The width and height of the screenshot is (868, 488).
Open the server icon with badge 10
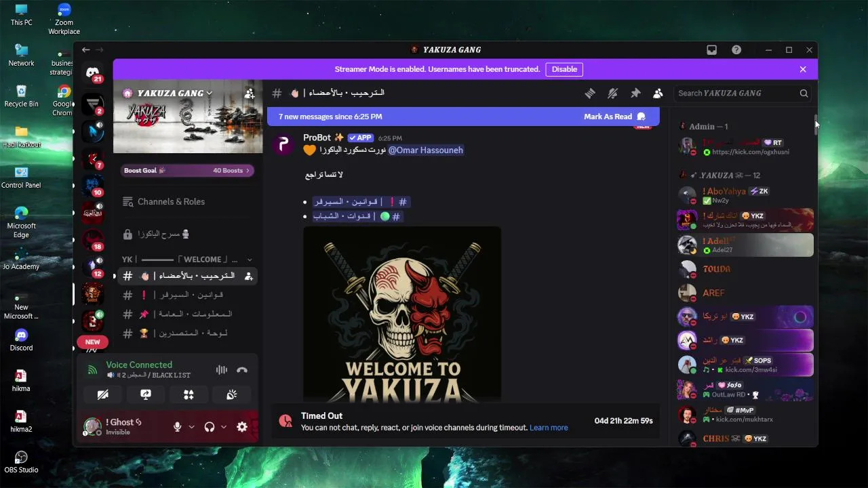93,186
